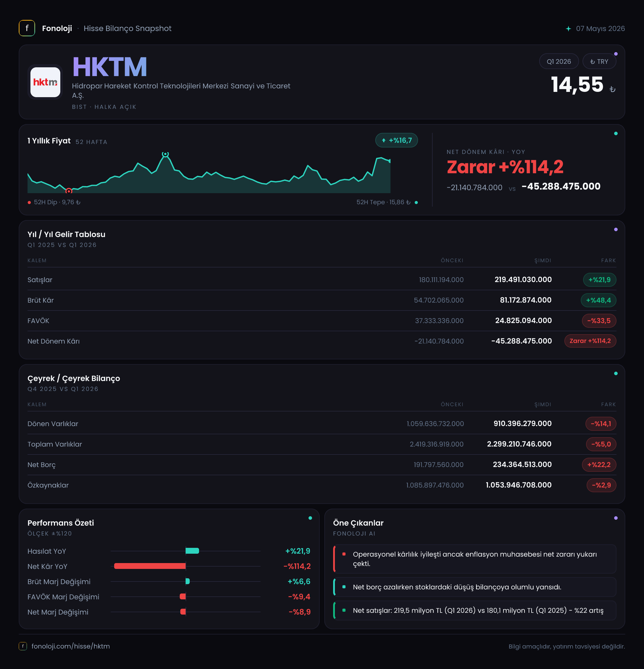This screenshot has height=669, width=644.
Task: Click the -%14,1 badge for Dönen Varlıklar
Action: point(601,424)
